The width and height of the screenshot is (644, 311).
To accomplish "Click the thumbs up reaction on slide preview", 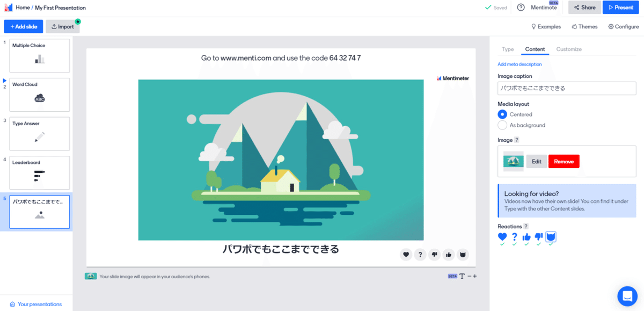I will [x=448, y=255].
